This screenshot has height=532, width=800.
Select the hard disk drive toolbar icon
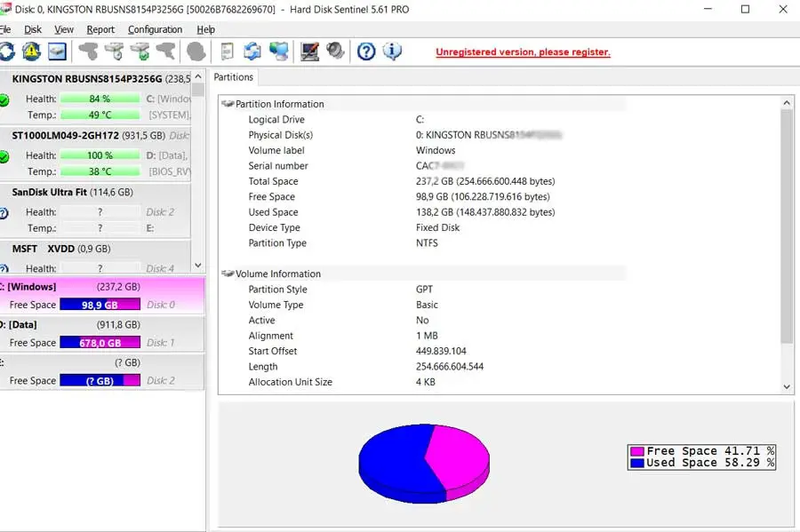point(57,51)
